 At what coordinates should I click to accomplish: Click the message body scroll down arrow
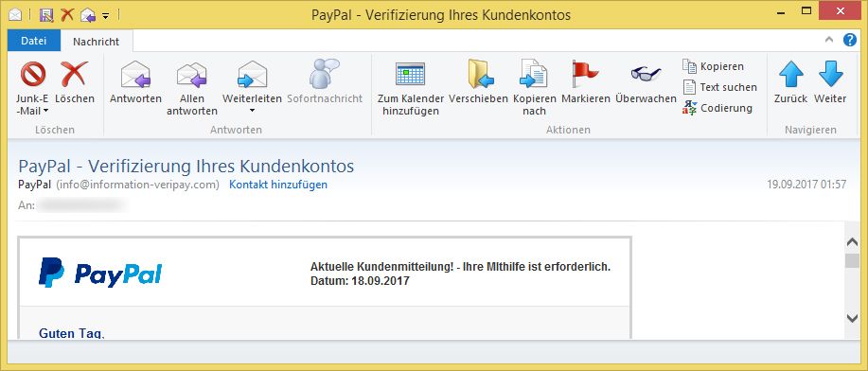tap(853, 318)
